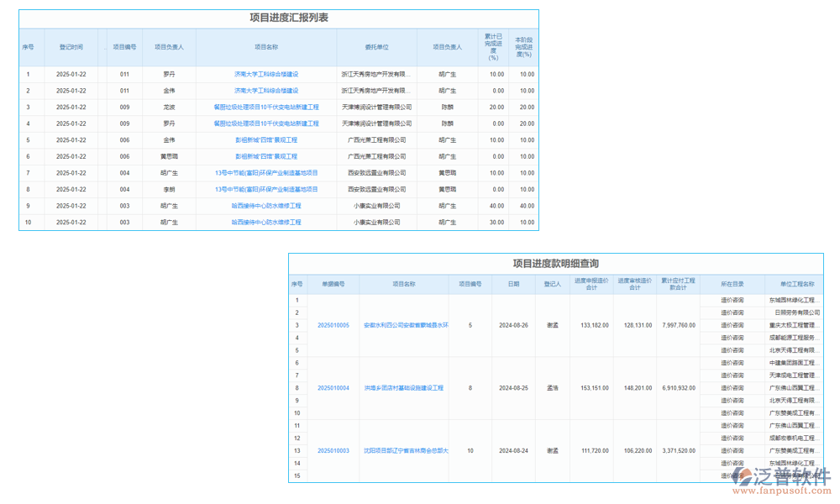Open 彭祖新城"四馆"景观工程 link in row 5
This screenshot has height=504, width=840.
(x=266, y=140)
